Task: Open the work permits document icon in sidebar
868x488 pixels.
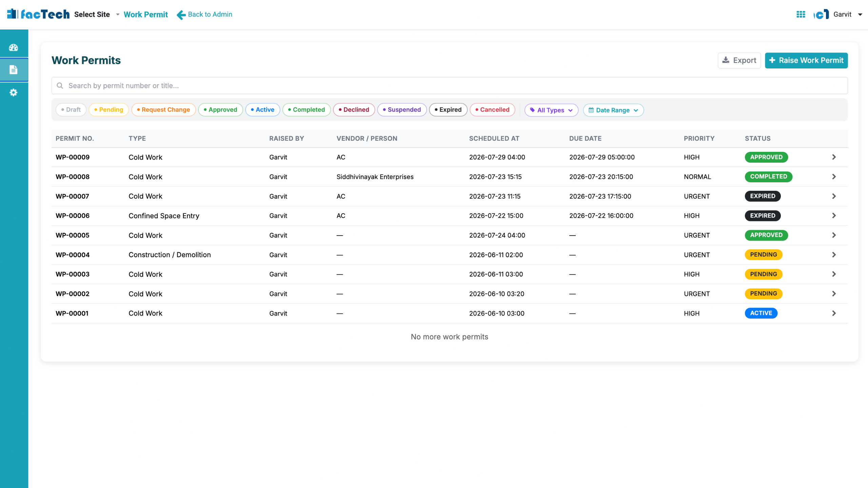Action: click(14, 69)
